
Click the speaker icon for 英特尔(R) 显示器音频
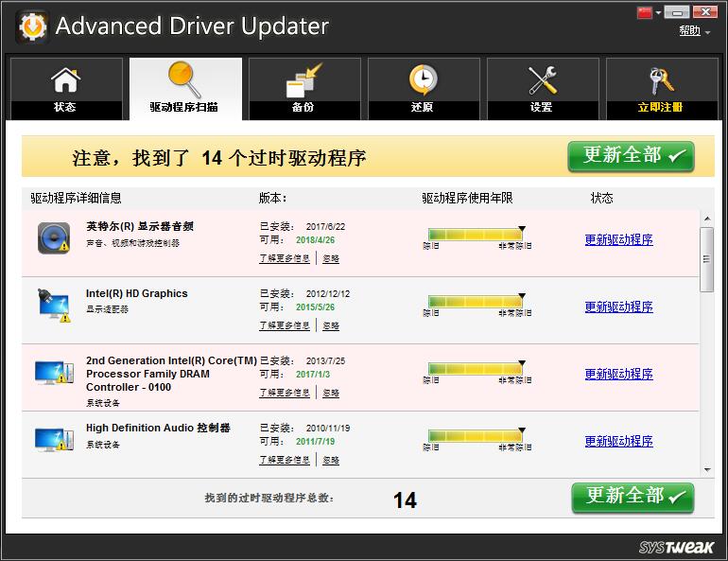click(x=54, y=237)
